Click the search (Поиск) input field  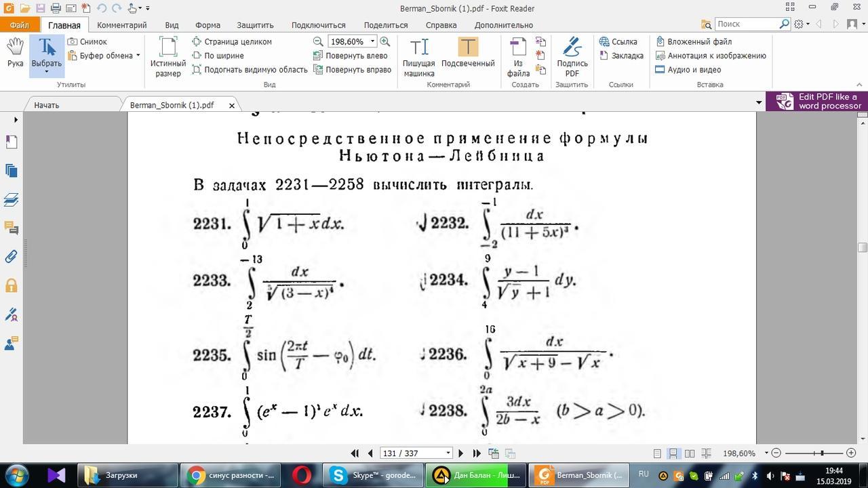click(x=747, y=24)
